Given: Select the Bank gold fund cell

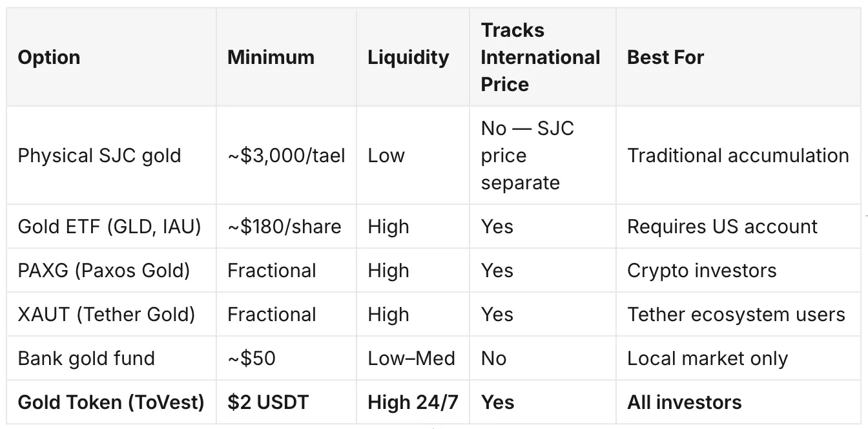Looking at the screenshot, I should (87, 359).
